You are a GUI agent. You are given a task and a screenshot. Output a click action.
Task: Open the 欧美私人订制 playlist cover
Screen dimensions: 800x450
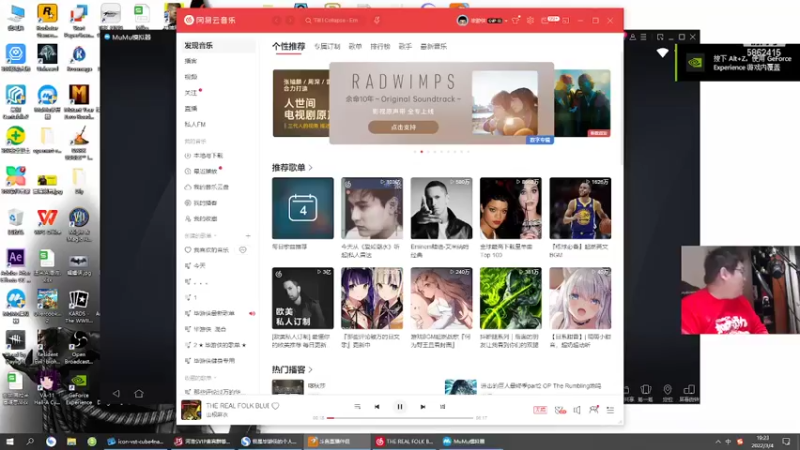point(303,298)
